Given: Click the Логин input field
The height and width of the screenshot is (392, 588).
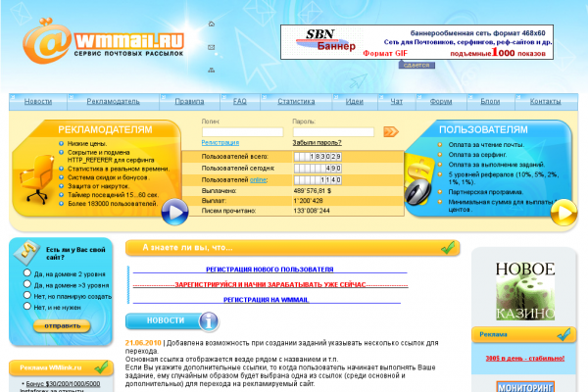Looking at the screenshot, I should 245,130.
